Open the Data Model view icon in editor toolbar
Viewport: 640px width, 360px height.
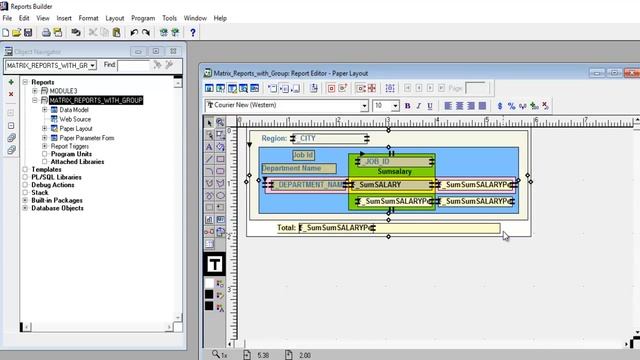pyautogui.click(x=209, y=88)
